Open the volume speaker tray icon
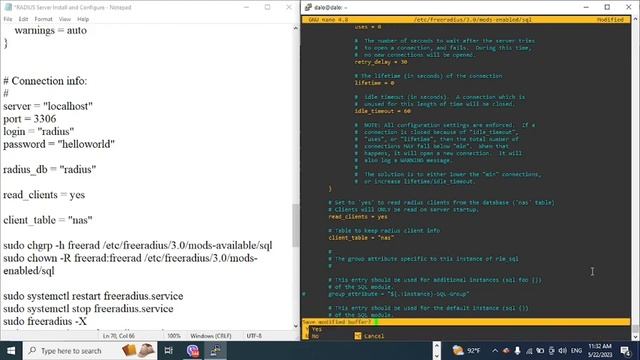The image size is (640, 360). [562, 351]
